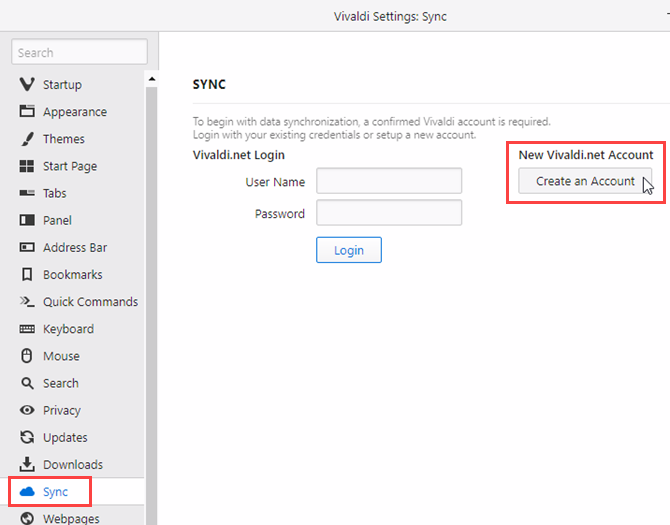Open Updates settings section
The height and width of the screenshot is (525, 670).
(x=72, y=437)
